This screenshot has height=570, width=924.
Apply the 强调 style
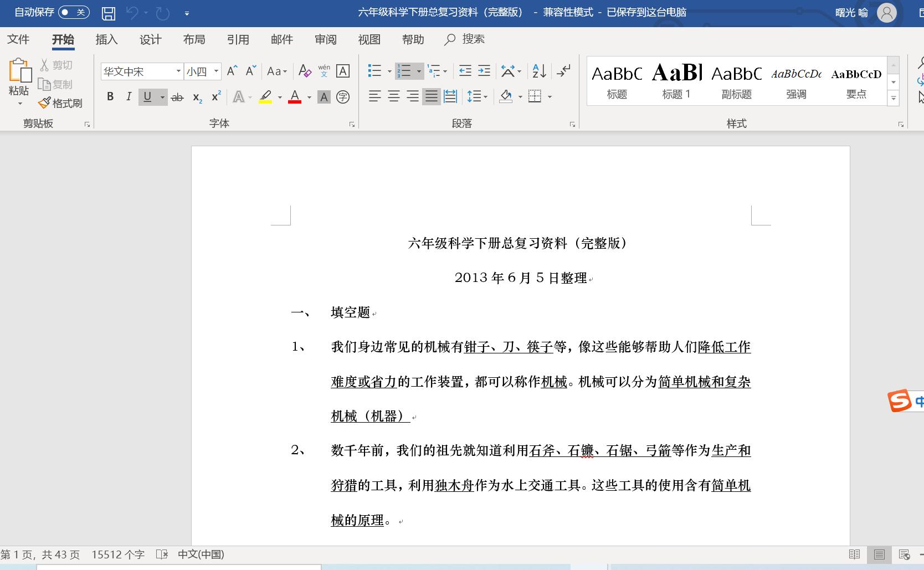(x=797, y=81)
